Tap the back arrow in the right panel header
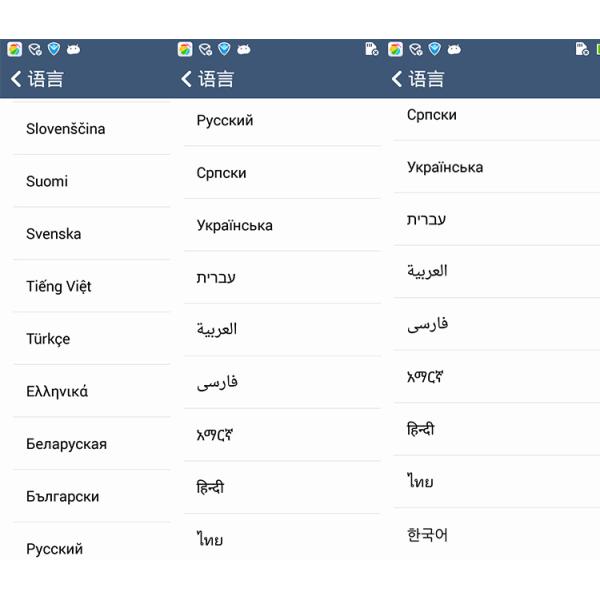 396,79
